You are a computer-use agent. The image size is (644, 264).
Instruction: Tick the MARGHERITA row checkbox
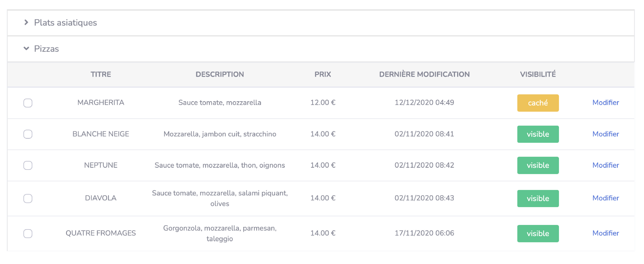pos(28,103)
